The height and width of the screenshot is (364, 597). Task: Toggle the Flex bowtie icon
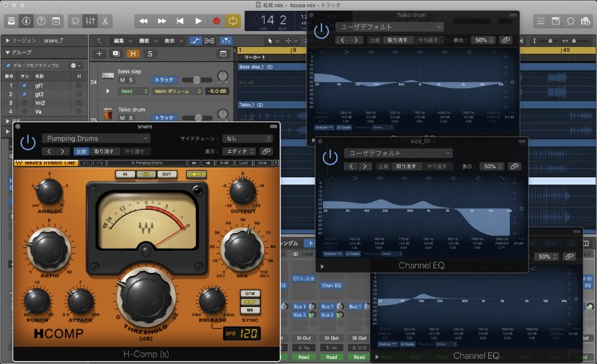pos(209,41)
